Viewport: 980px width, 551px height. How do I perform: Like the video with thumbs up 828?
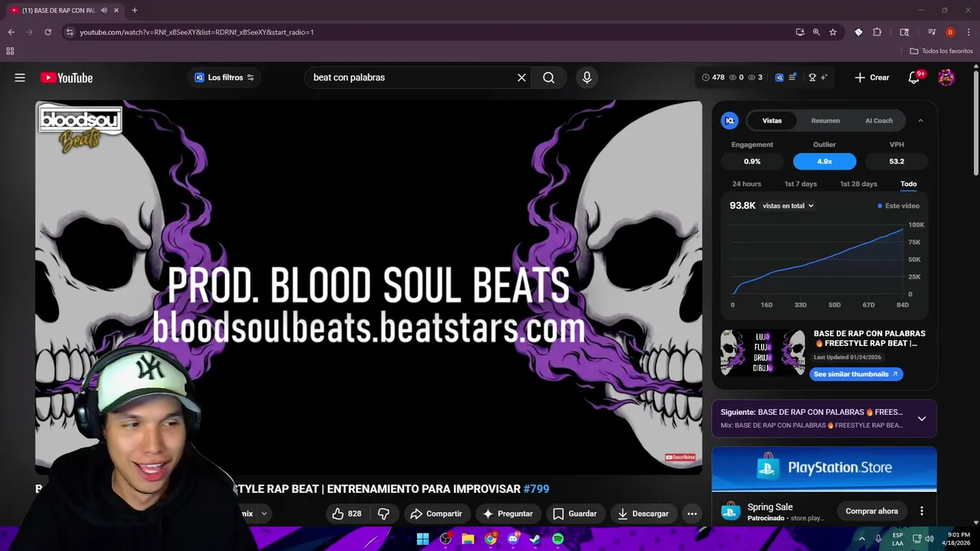pyautogui.click(x=346, y=514)
